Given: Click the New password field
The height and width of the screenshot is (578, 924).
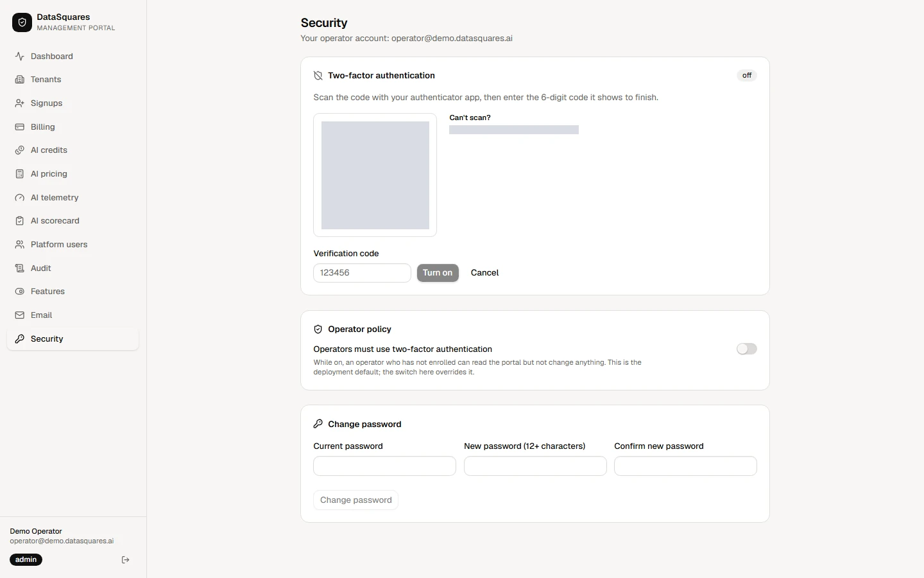Looking at the screenshot, I should tap(535, 466).
